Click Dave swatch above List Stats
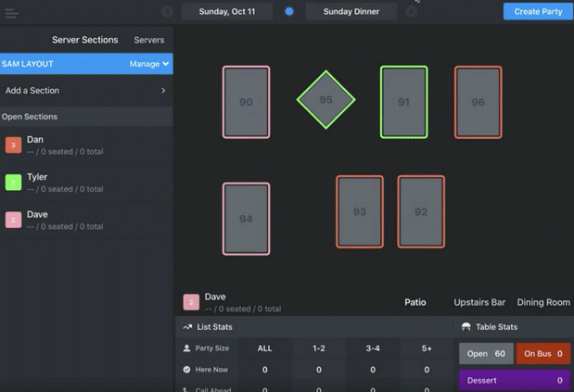This screenshot has height=392, width=574. 191,302
